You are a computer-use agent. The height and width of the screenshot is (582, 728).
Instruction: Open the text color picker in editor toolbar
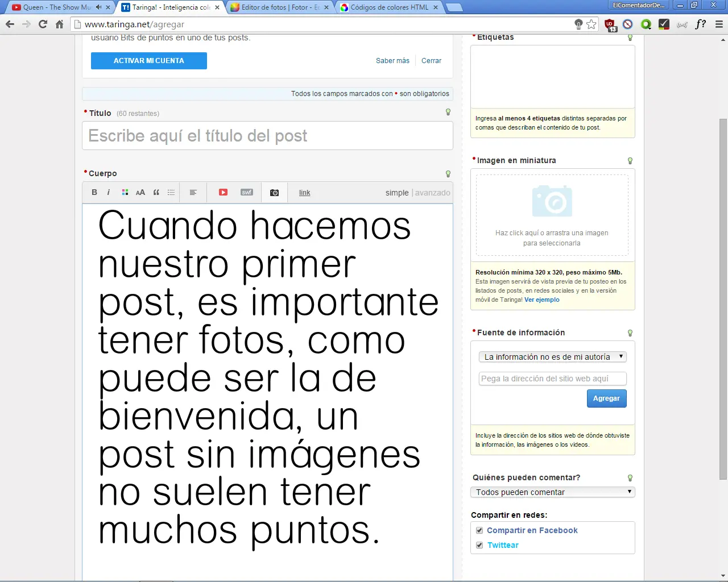point(125,192)
